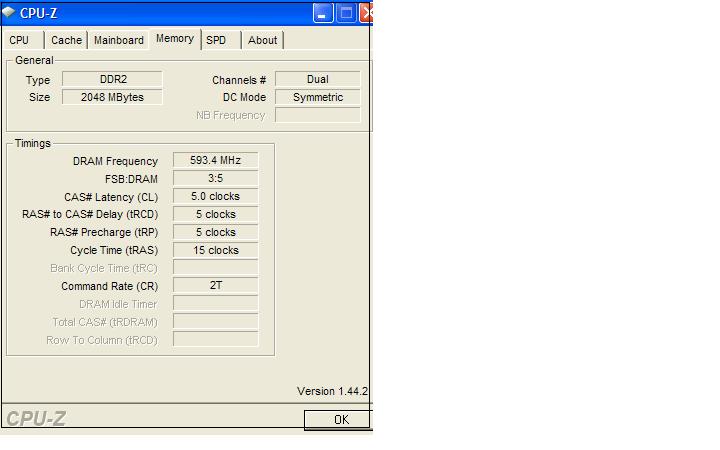Image resolution: width=720 pixels, height=450 pixels.
Task: Click the Size label in General
Action: point(39,97)
